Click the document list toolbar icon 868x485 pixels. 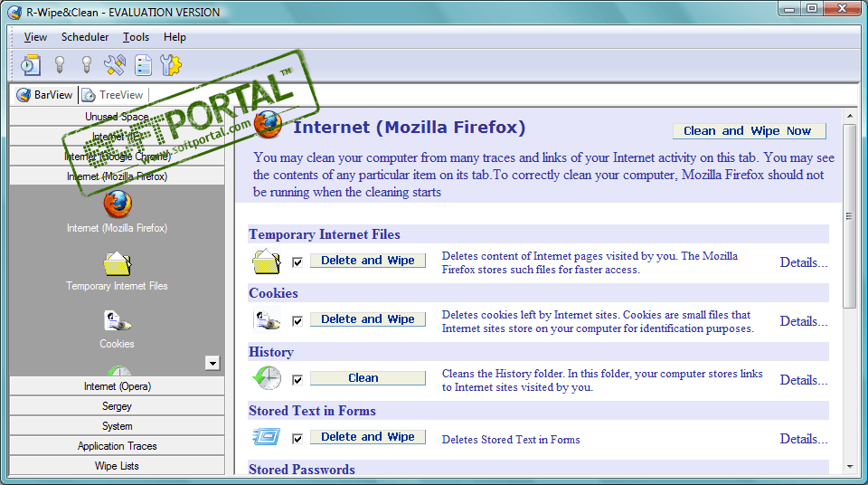[x=144, y=65]
